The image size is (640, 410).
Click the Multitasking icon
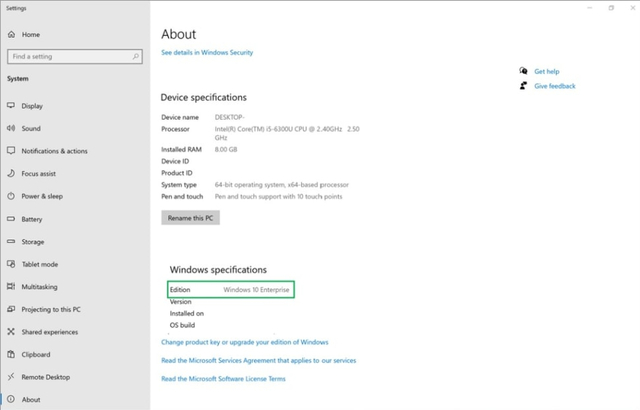11,286
